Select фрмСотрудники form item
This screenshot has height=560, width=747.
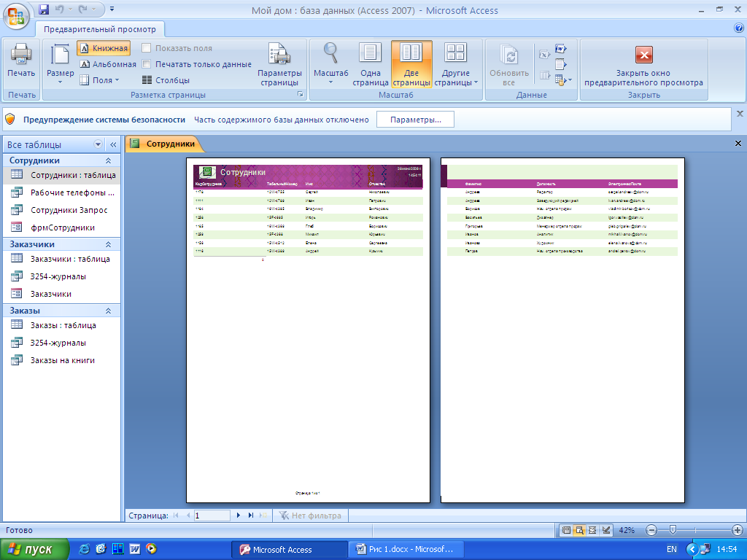click(x=62, y=227)
